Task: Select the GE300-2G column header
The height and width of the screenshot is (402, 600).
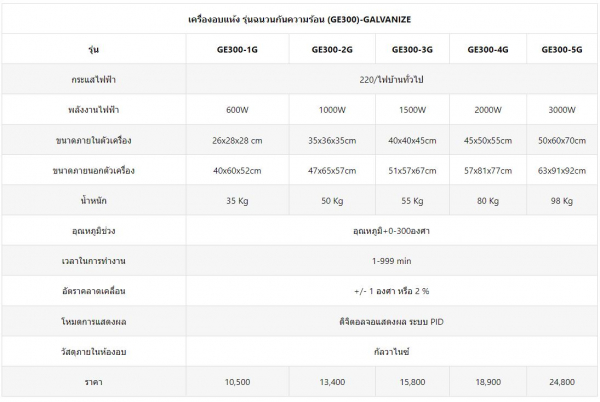Action: 332,49
